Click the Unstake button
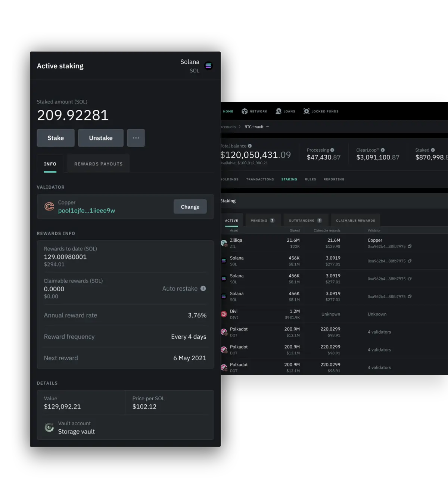Screen dimensions: 448x497 [x=101, y=138]
